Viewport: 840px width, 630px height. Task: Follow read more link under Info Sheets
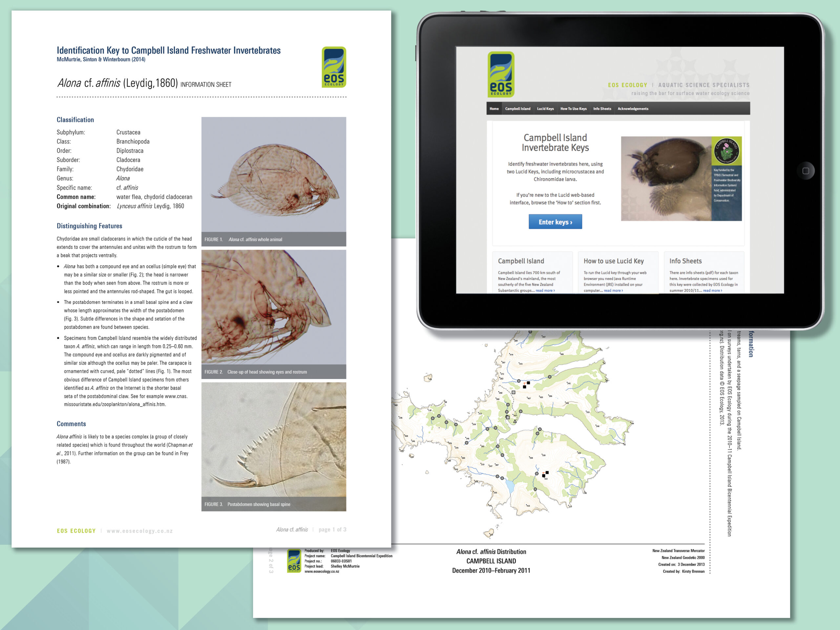[712, 290]
